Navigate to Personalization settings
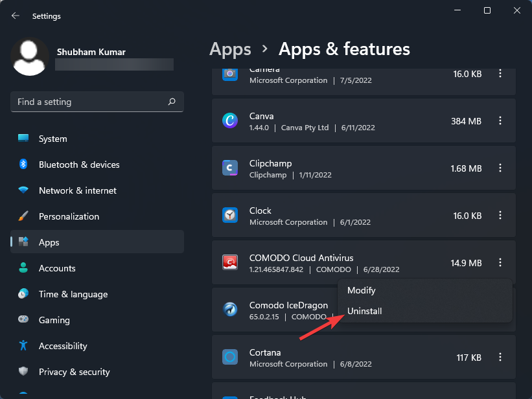The image size is (532, 399). [69, 216]
